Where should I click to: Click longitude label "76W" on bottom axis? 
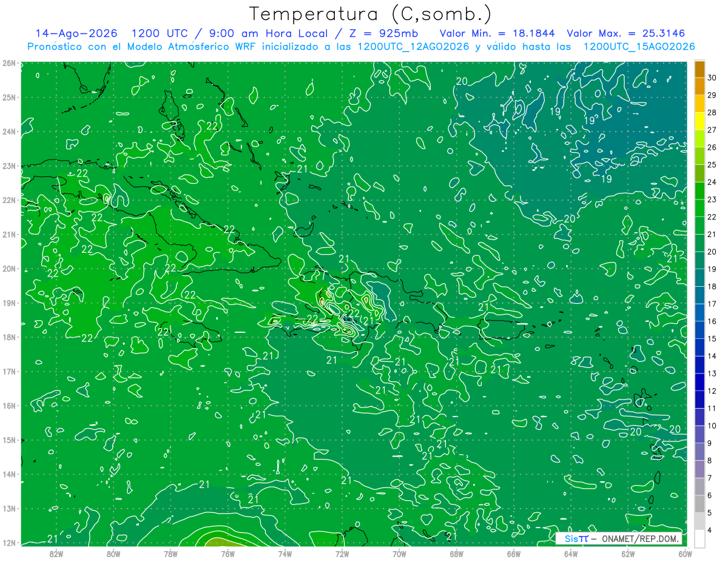[x=227, y=554]
